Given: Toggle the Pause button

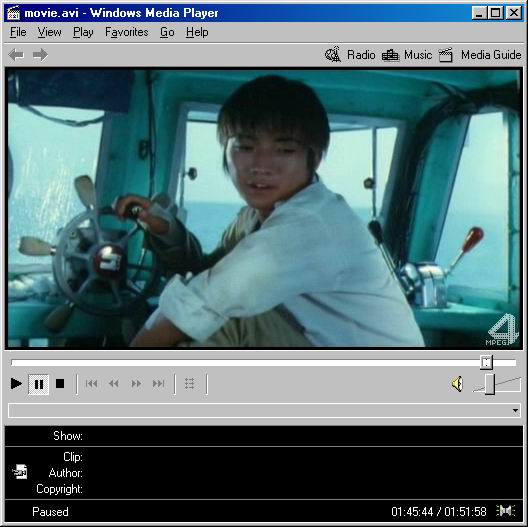Looking at the screenshot, I should tap(39, 384).
